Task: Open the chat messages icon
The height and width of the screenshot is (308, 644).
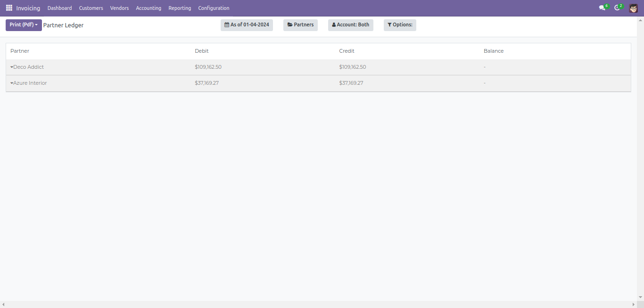Action: click(602, 8)
